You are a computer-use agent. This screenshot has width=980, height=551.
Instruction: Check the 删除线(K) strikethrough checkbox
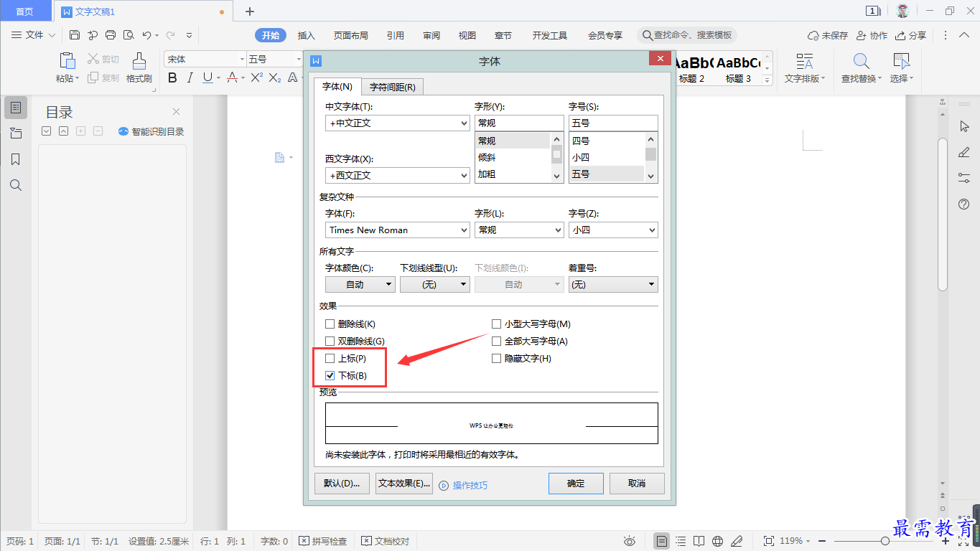click(330, 324)
